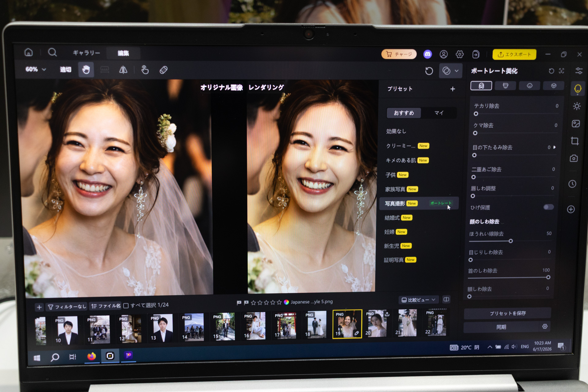Open the sun lighting adjustments panel
588x392 pixels.
coord(577,106)
